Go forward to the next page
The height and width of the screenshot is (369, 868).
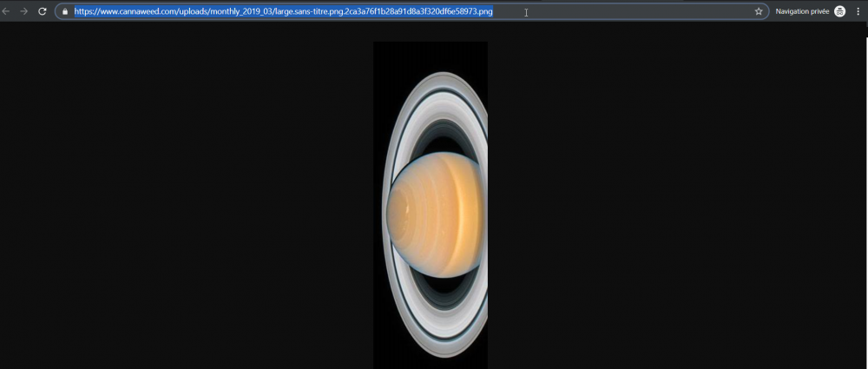[23, 11]
